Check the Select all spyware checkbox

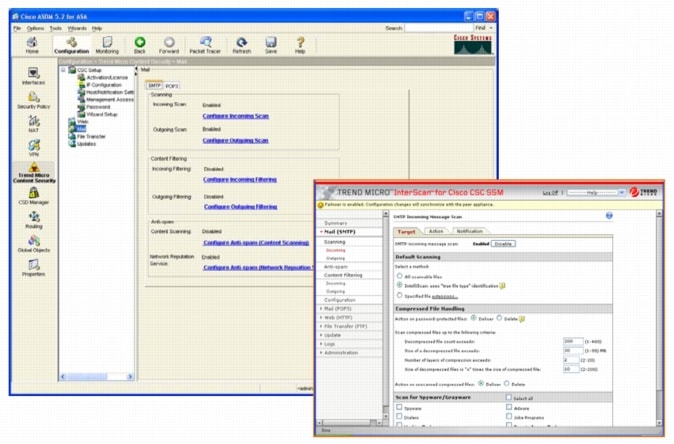[509, 397]
